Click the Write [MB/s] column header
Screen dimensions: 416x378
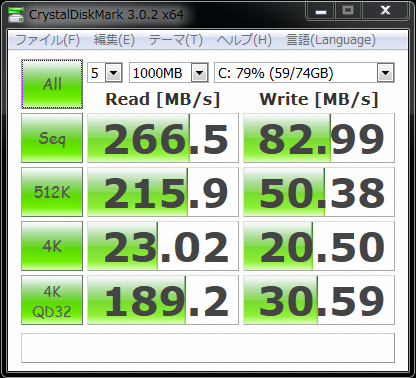(319, 99)
